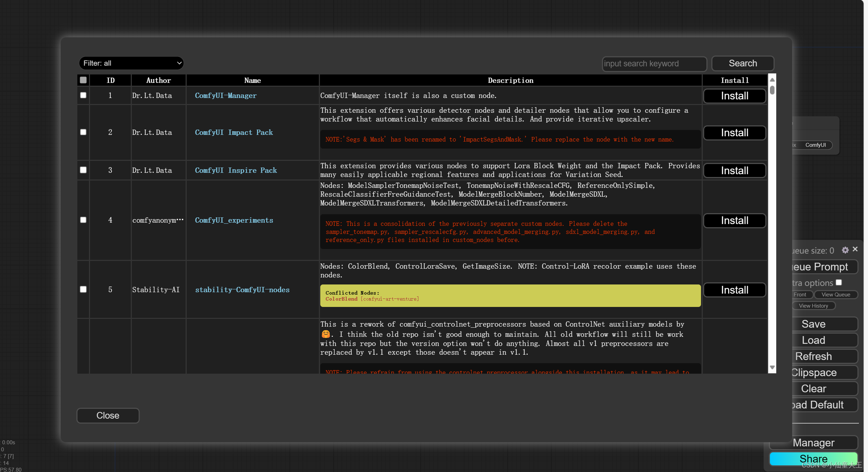Click the queue settings gear icon
The width and height of the screenshot is (868, 472).
coord(845,250)
